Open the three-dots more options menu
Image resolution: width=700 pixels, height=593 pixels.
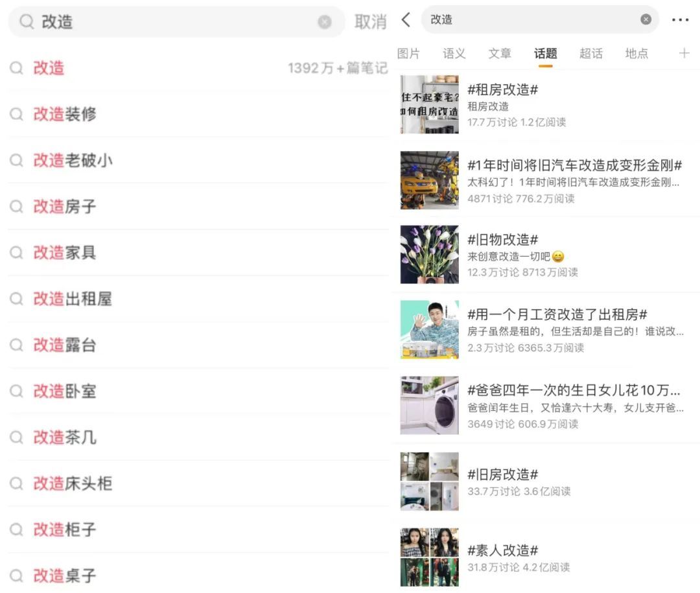coord(680,20)
